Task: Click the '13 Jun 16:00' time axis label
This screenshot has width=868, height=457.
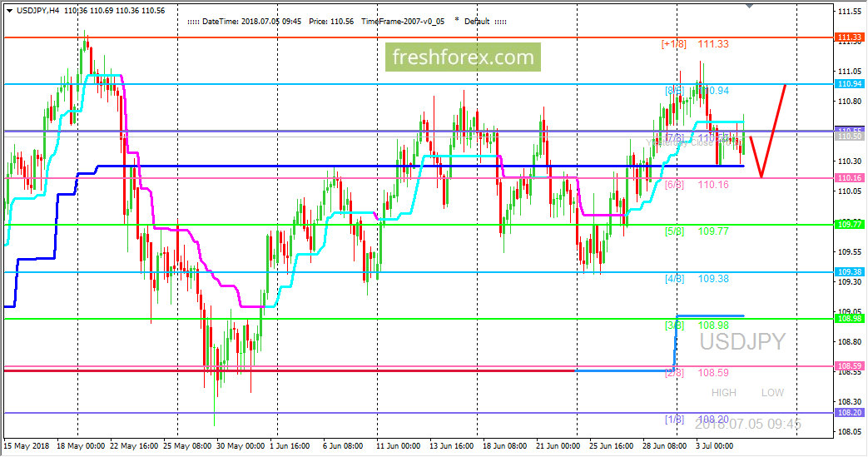Action: [x=451, y=446]
